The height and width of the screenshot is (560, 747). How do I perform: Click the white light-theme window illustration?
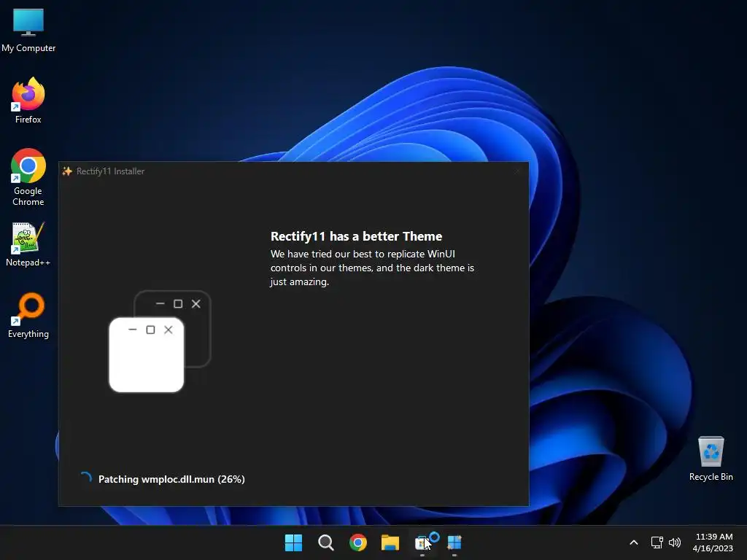coord(146,355)
